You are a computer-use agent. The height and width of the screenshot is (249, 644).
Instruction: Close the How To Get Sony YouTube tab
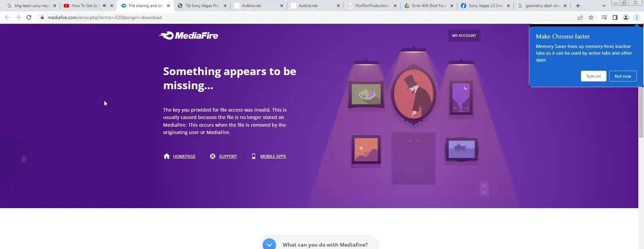(x=112, y=6)
